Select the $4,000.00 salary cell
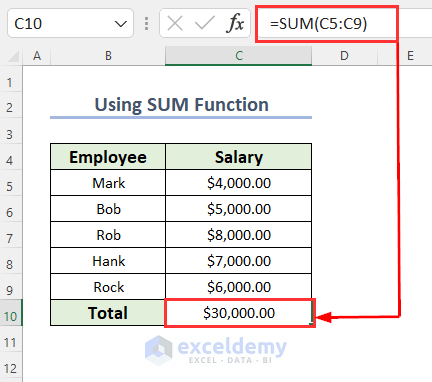Viewport: 432px width, 382px height. (238, 183)
